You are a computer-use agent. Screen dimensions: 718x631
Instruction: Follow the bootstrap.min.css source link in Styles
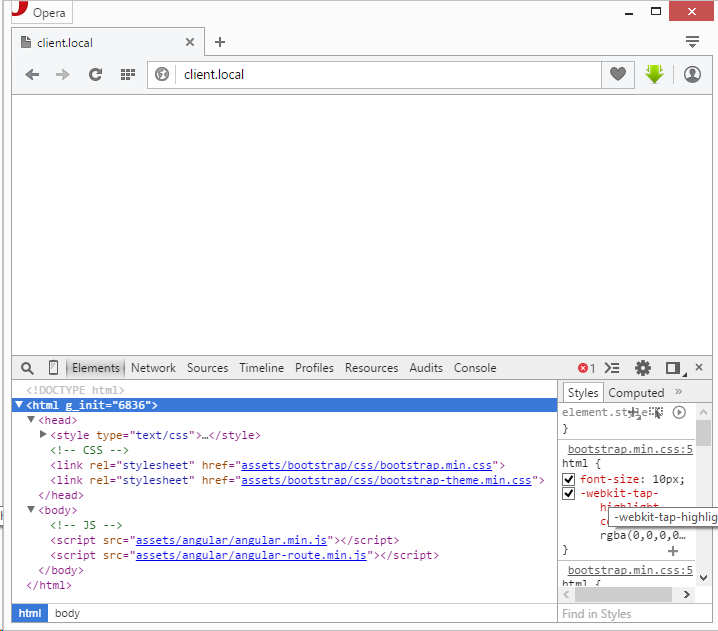(x=629, y=450)
